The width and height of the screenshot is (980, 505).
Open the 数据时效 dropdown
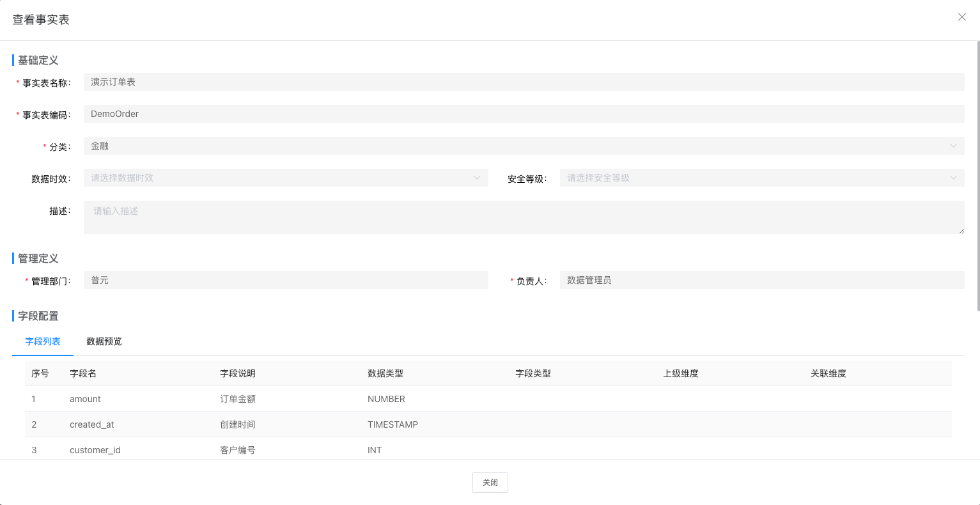coord(285,178)
